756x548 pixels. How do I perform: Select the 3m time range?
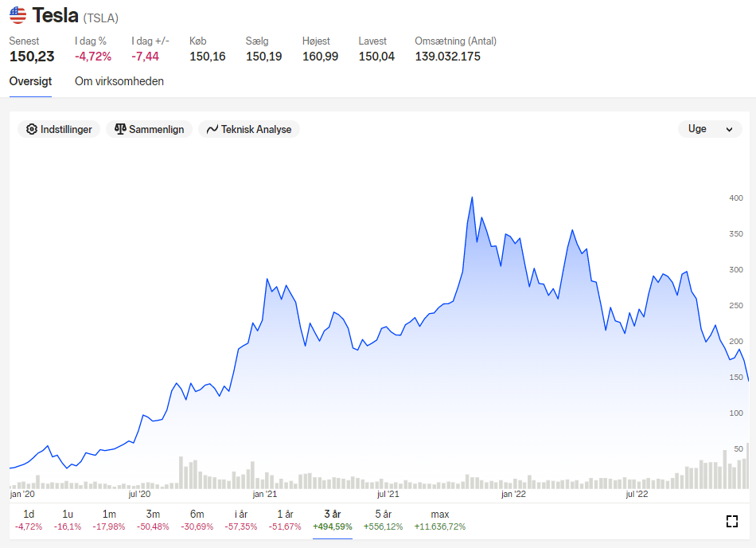pyautogui.click(x=153, y=520)
